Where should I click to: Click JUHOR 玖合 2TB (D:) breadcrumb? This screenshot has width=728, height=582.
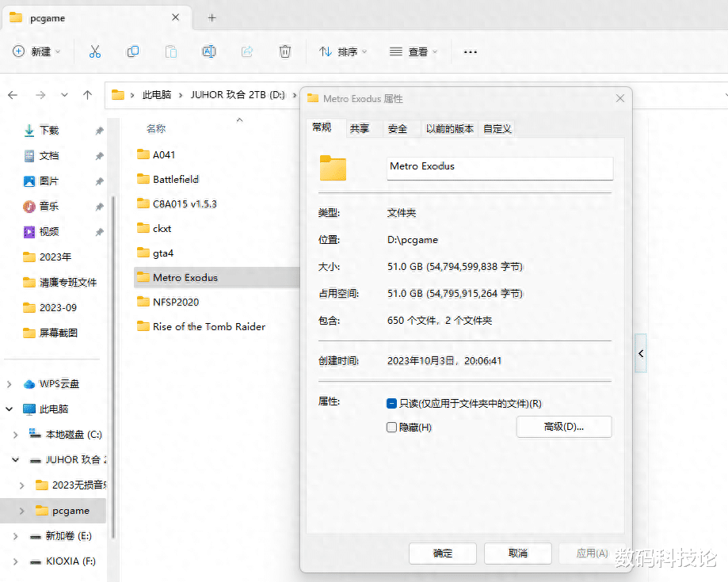click(x=238, y=95)
